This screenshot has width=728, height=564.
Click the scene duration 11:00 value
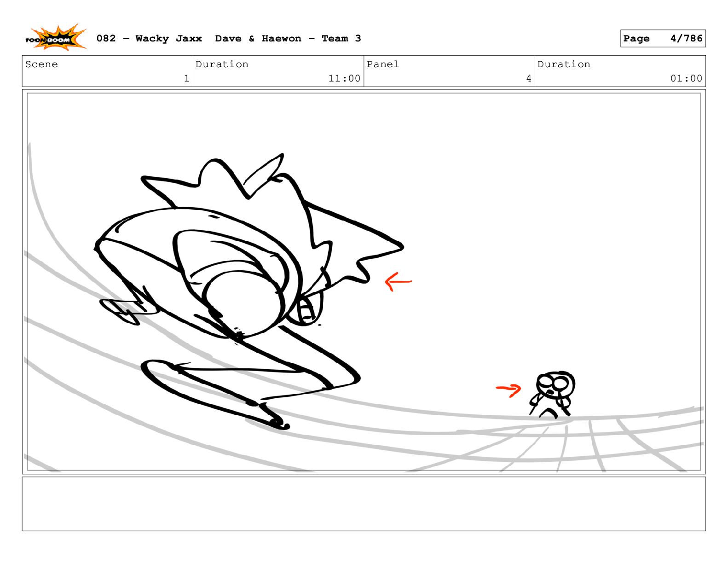tap(344, 79)
